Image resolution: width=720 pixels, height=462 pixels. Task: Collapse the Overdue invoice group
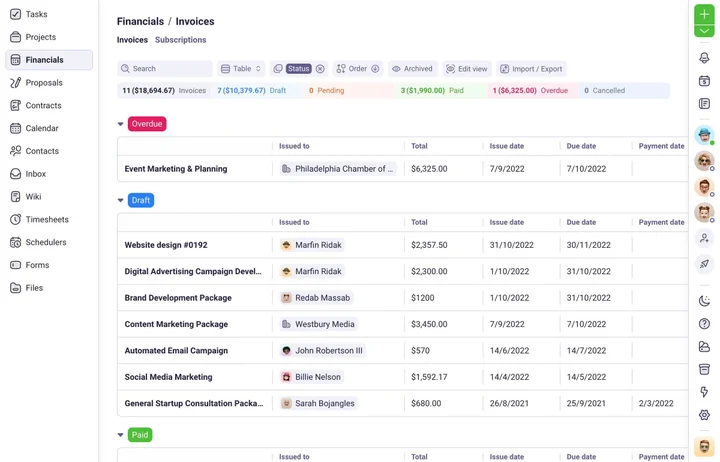[x=121, y=124]
